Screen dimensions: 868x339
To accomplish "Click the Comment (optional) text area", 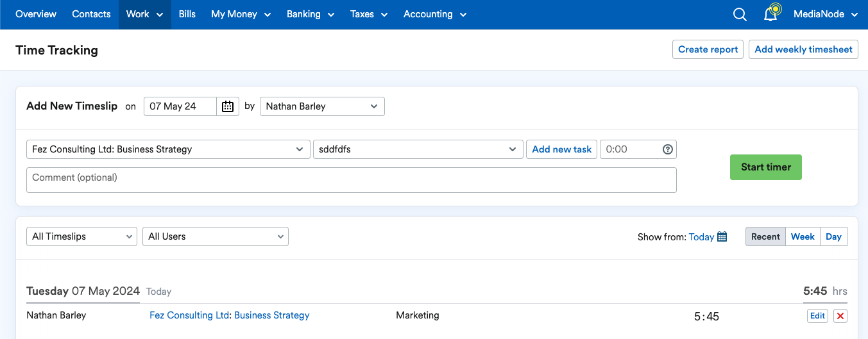I will click(x=352, y=180).
